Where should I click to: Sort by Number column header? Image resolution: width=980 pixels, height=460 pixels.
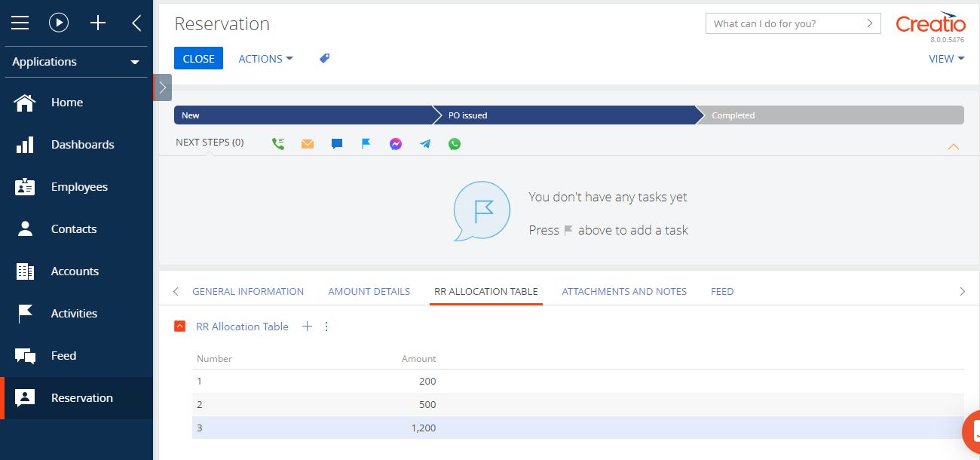point(214,359)
